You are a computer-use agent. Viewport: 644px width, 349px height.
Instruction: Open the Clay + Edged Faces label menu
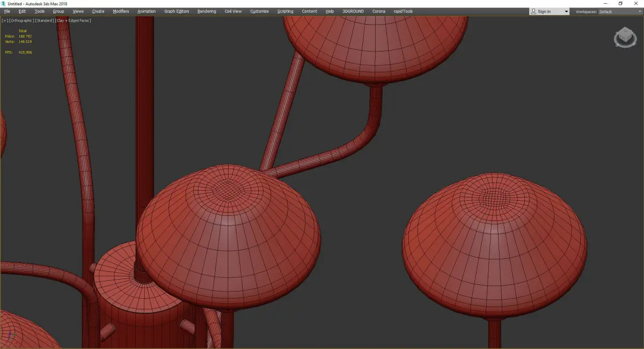[73, 20]
